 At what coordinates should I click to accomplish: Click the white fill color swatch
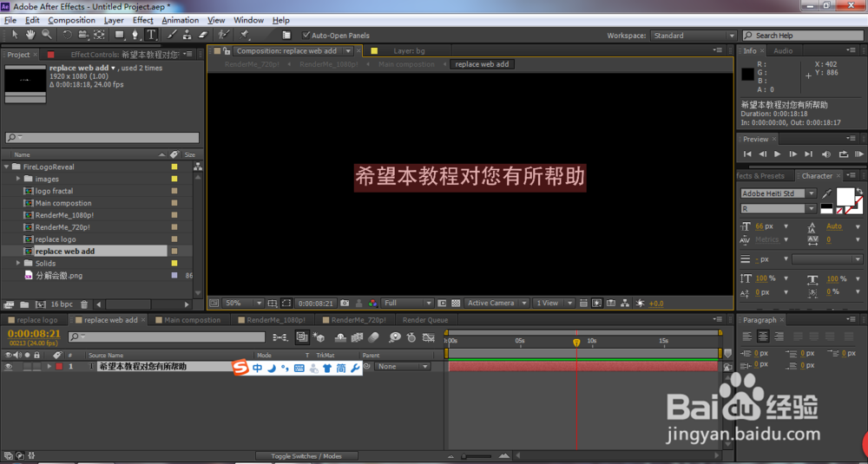(x=845, y=196)
